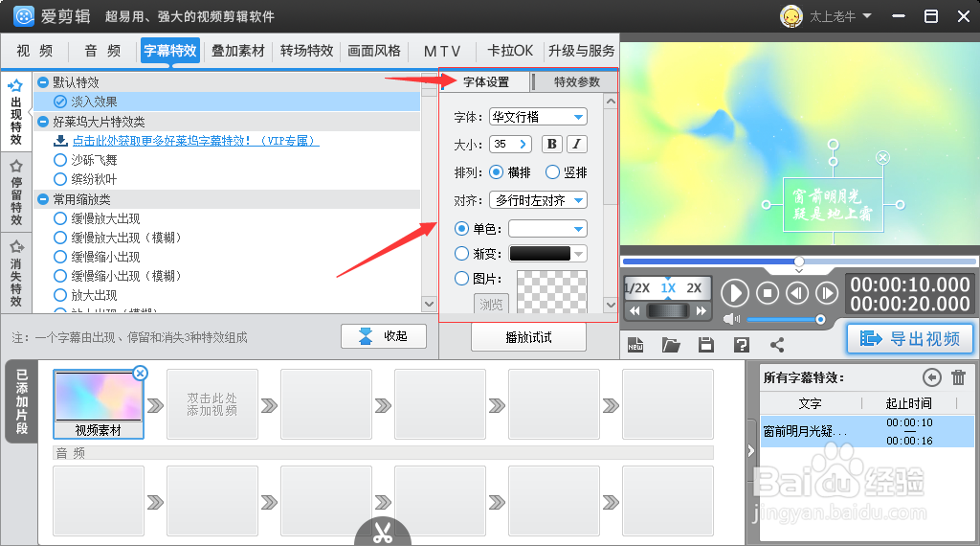Click the fast-forward double-arrow icon
Viewport: 980px width, 546px height.
coord(702,311)
